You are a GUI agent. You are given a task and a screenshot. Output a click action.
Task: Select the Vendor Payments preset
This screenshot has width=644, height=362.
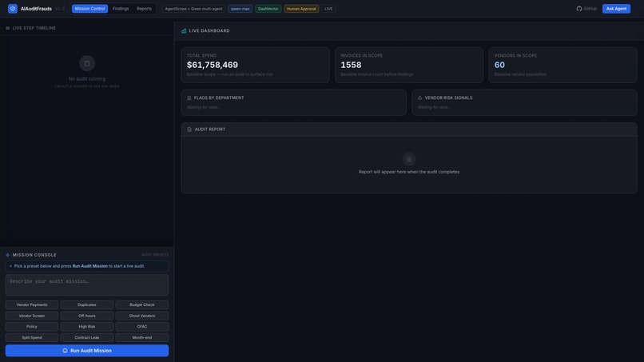[32, 305]
